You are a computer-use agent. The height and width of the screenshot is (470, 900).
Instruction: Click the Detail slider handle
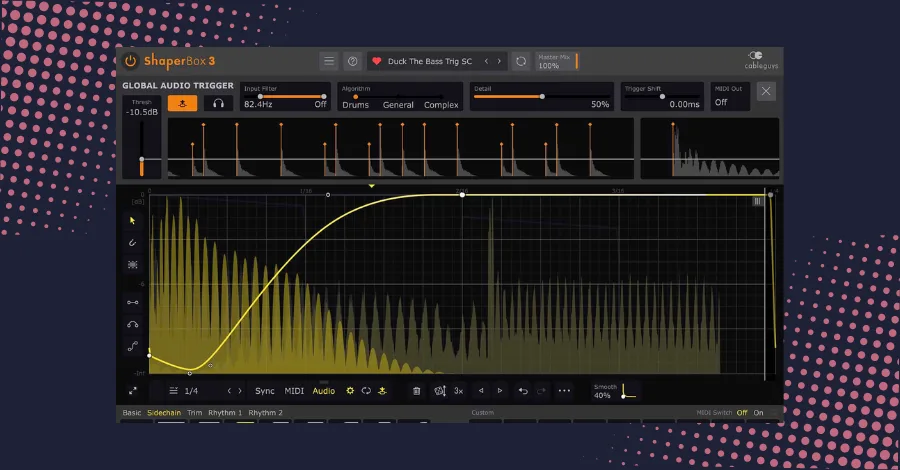pyautogui.click(x=542, y=96)
